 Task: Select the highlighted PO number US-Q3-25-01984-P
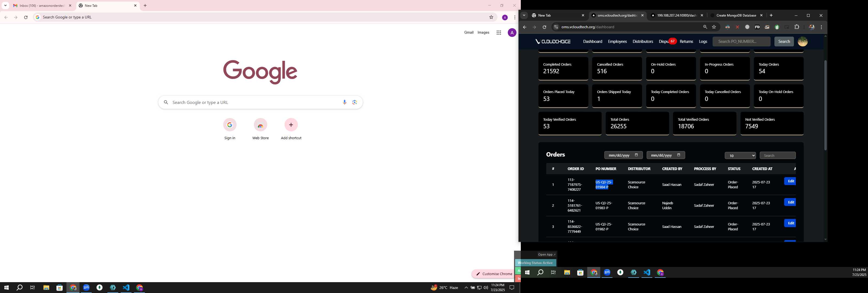click(x=604, y=184)
